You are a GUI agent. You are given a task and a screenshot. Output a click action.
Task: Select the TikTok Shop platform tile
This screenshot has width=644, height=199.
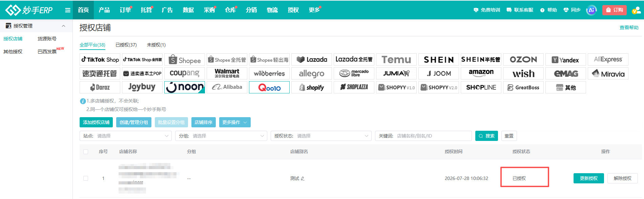100,59
